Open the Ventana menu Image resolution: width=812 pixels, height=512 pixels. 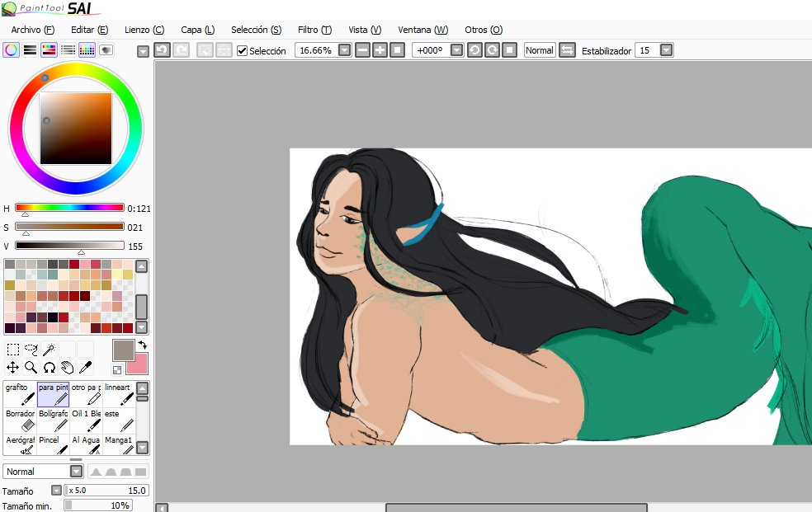click(423, 30)
